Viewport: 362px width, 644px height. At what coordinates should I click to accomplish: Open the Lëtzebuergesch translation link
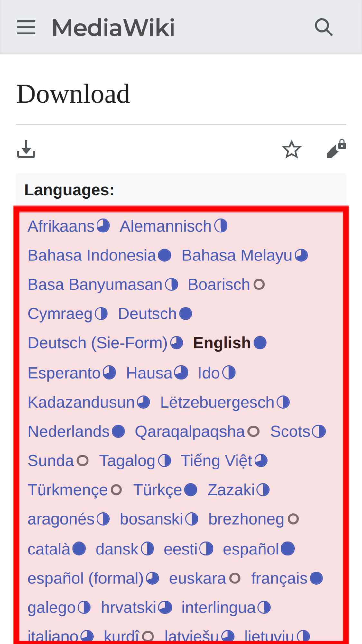[217, 402]
